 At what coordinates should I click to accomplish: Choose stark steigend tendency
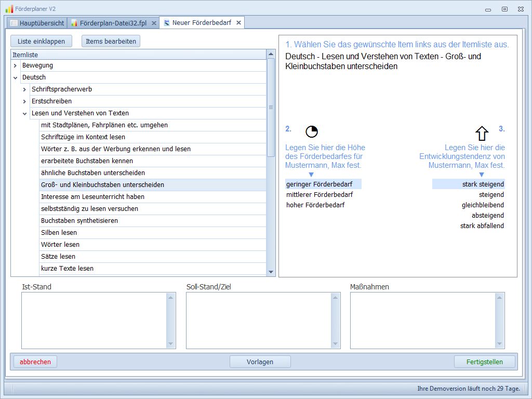click(469, 184)
